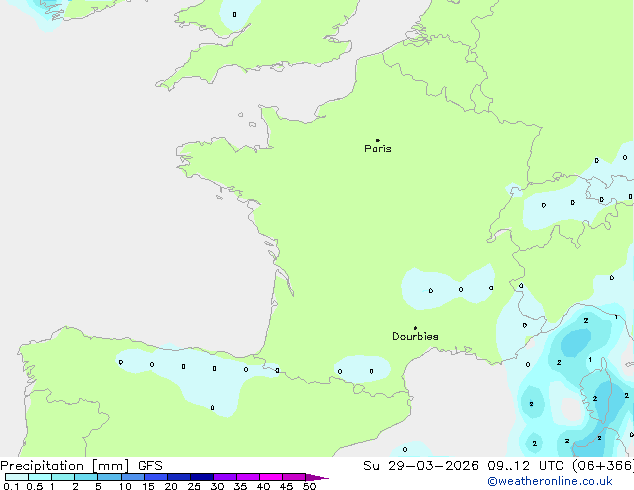Screen dimensions: 634x490
Task: Click the 'Su 29-03-2026' forecast date
Action: pyautogui.click(x=421, y=466)
